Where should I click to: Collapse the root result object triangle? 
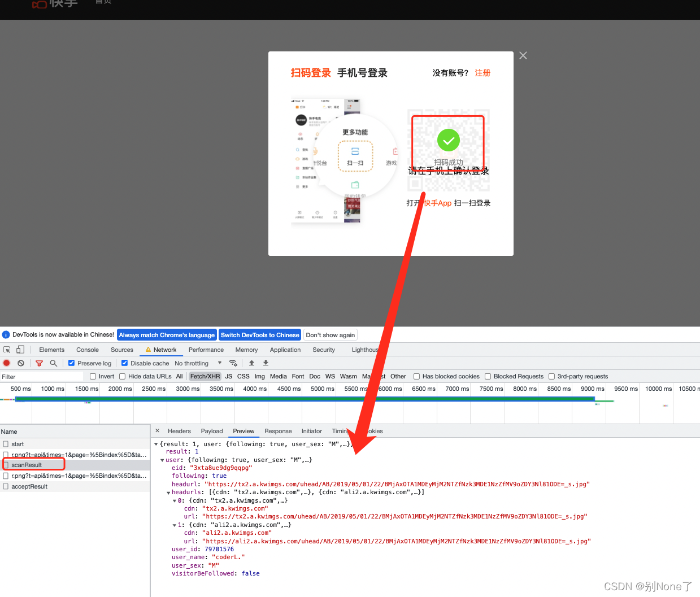tap(156, 445)
